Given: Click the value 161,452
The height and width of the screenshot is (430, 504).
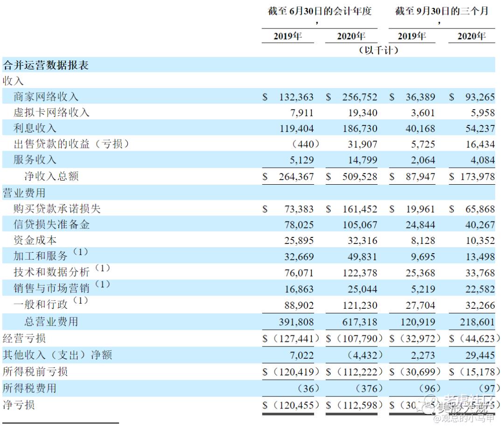Looking at the screenshot, I should tap(360, 209).
